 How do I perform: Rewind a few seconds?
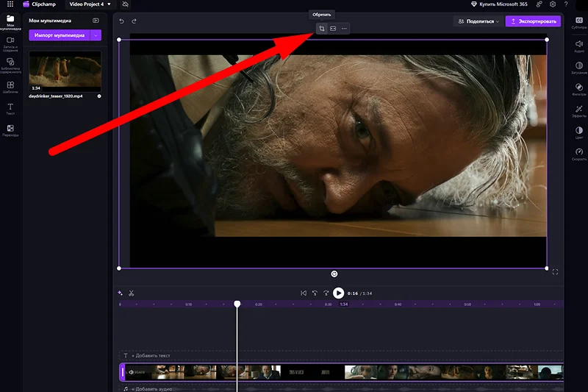point(315,293)
